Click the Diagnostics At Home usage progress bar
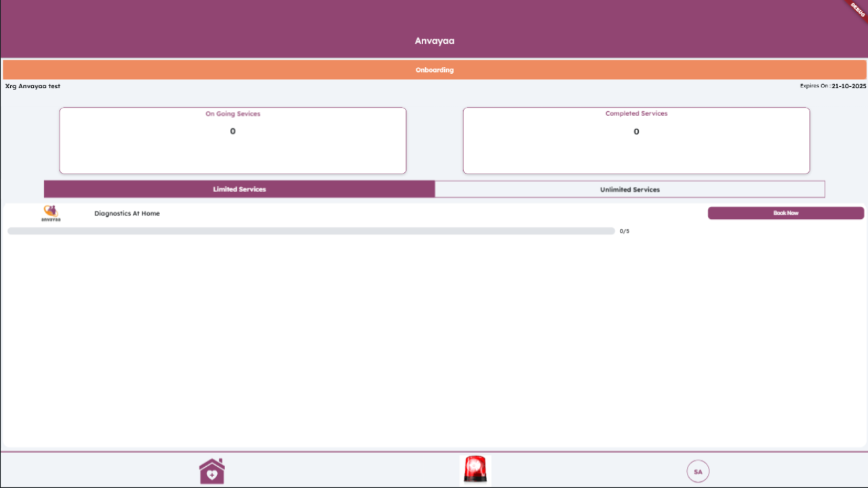This screenshot has width=868, height=488. coord(311,231)
